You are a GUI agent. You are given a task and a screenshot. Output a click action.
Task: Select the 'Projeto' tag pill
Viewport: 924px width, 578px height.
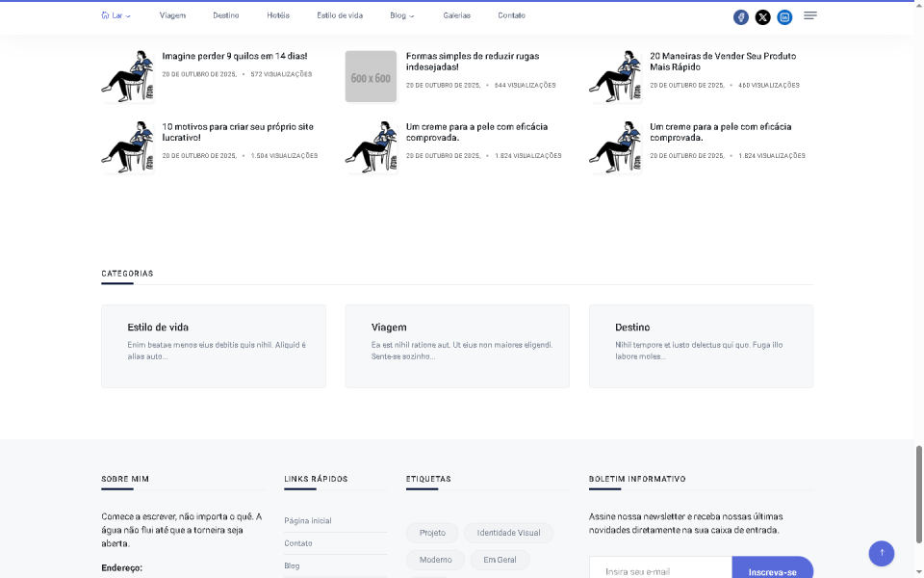[432, 533]
